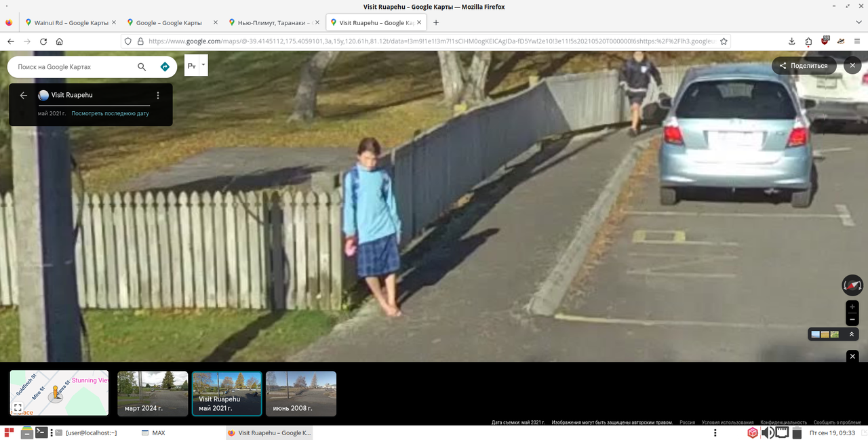
Task: Click the Россия footer link
Action: [x=688, y=422]
